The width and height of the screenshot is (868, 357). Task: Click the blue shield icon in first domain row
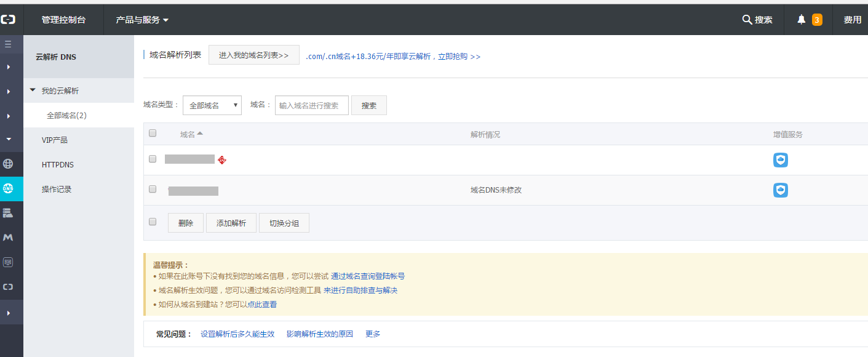pos(780,160)
